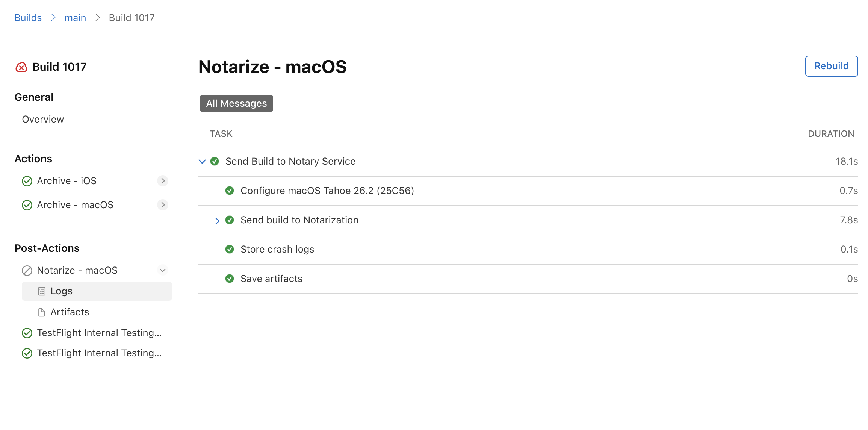Collapse the Notarize - macOS sidebar section

tap(163, 270)
